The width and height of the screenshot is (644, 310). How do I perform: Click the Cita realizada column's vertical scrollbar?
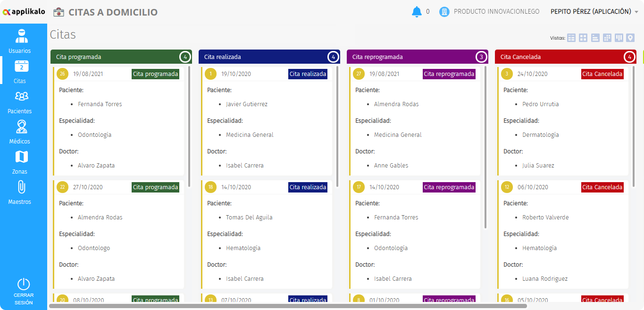pyautogui.click(x=338, y=126)
